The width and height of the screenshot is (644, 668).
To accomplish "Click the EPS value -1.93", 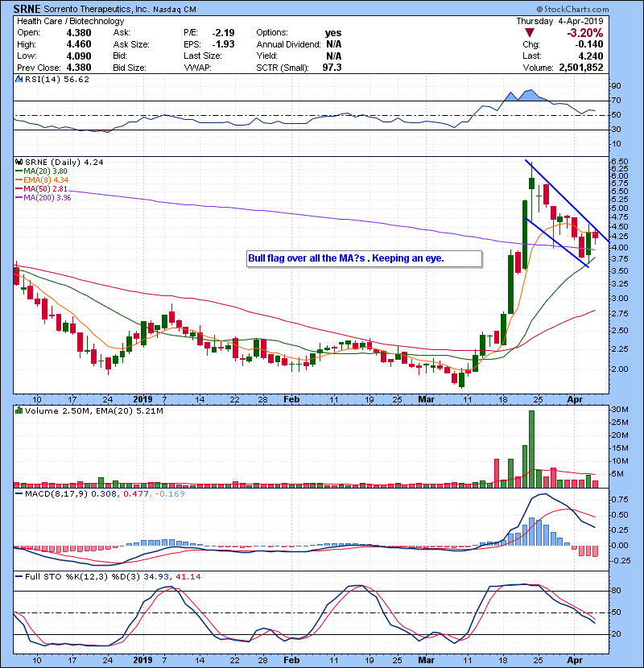I will coord(223,44).
